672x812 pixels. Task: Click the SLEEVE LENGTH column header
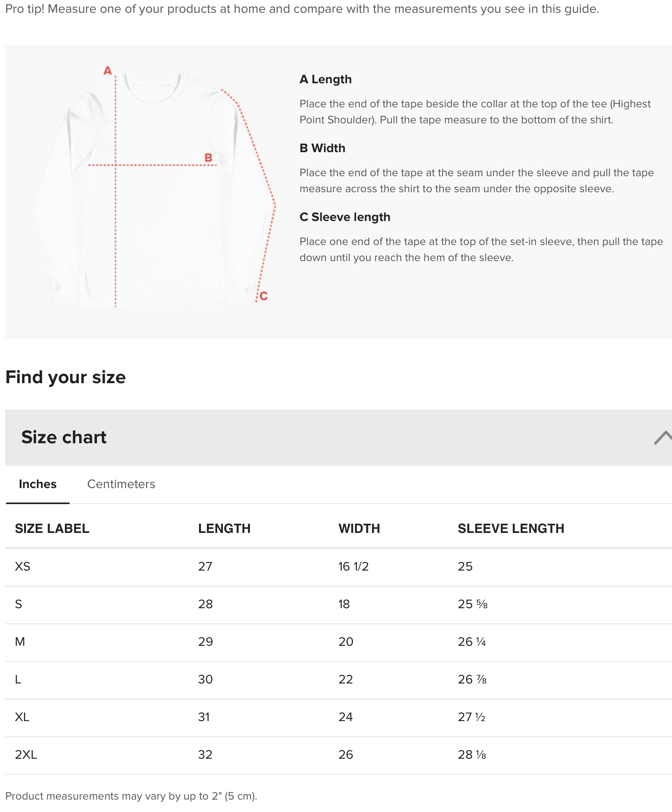pyautogui.click(x=511, y=529)
